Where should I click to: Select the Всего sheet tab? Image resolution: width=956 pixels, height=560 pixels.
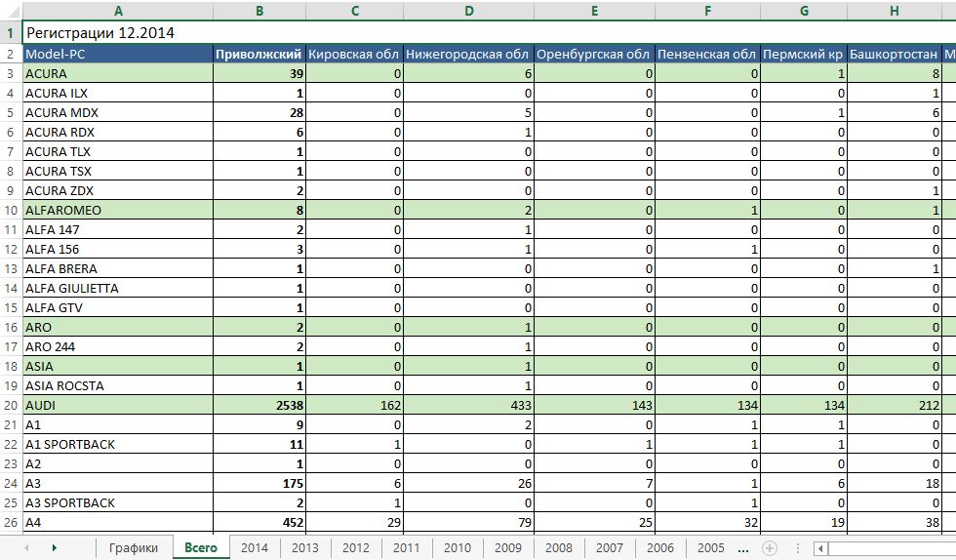201,547
